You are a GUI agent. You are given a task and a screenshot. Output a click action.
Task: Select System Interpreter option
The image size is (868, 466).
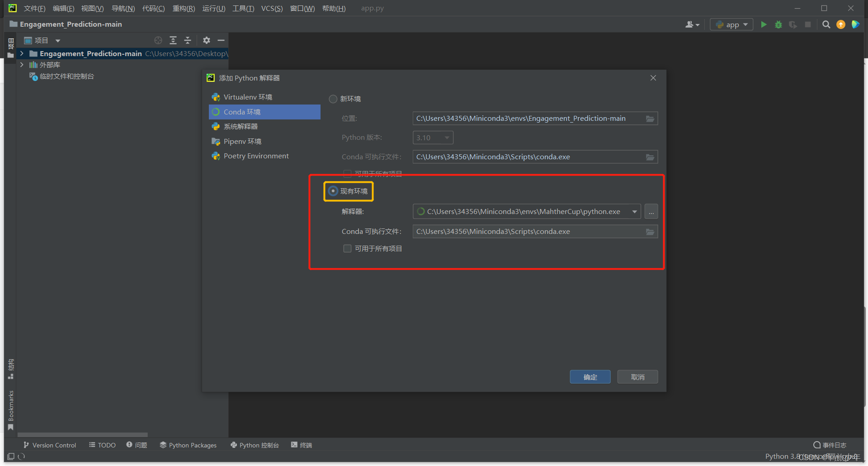[x=264, y=127]
